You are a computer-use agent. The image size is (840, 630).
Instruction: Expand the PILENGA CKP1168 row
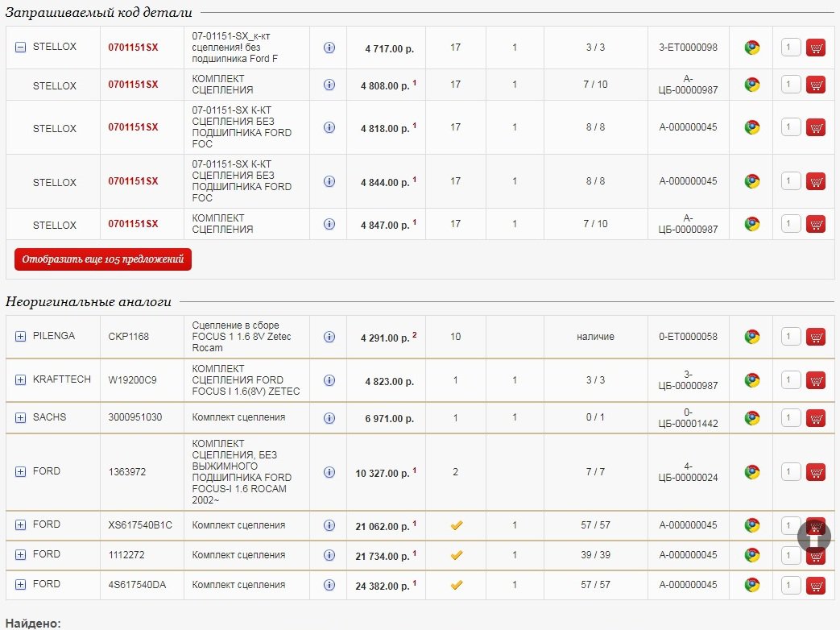pyautogui.click(x=20, y=337)
